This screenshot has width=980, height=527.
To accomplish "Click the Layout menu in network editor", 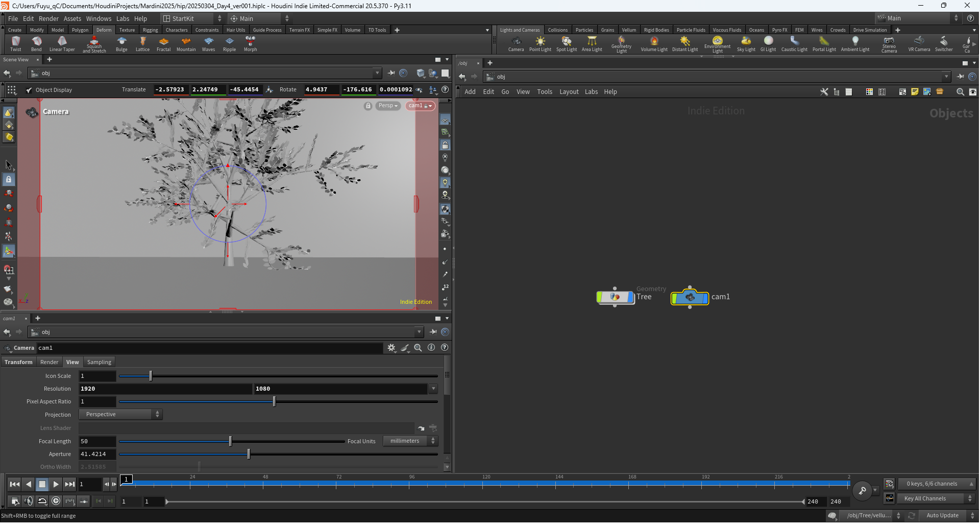I will [569, 92].
